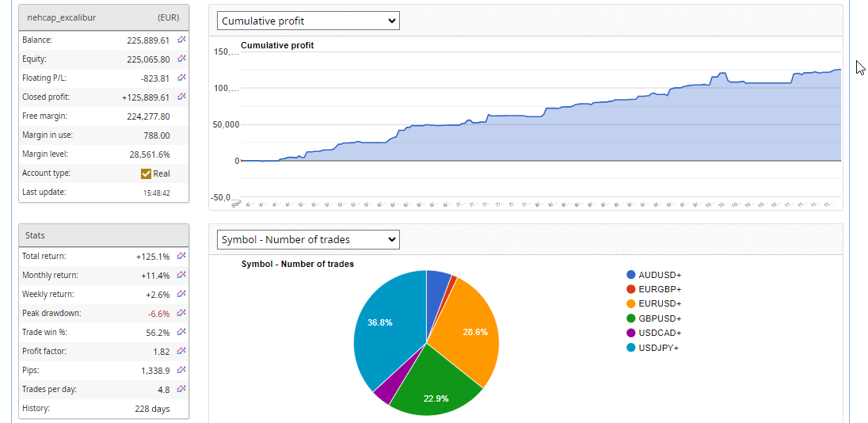Expand Symbol - Number of trades dropdown
Image resolution: width=868 pixels, height=423 pixels.
point(308,239)
